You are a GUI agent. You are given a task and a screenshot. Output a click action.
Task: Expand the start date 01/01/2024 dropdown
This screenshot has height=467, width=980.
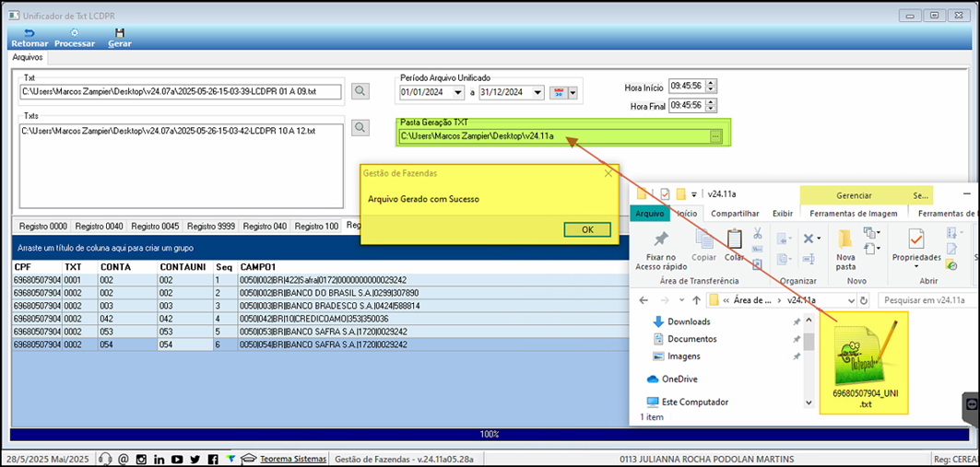(x=459, y=92)
